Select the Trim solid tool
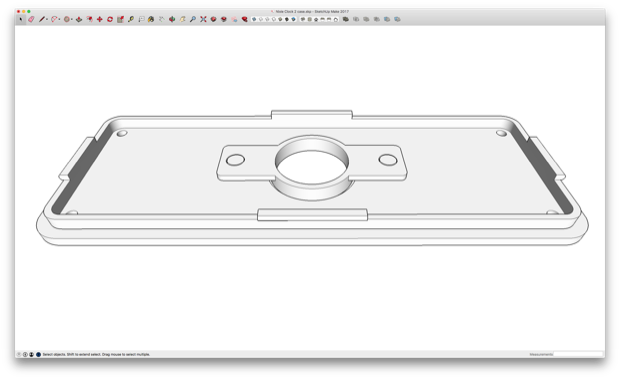Screen dimensions: 620x379 click(x=387, y=19)
